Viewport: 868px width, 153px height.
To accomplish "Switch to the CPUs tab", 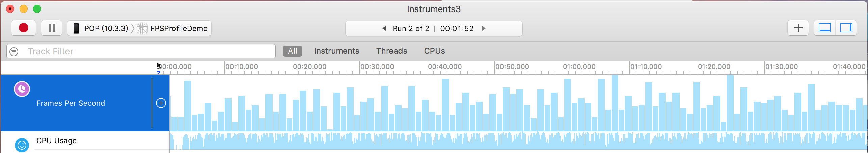I will click(x=434, y=51).
